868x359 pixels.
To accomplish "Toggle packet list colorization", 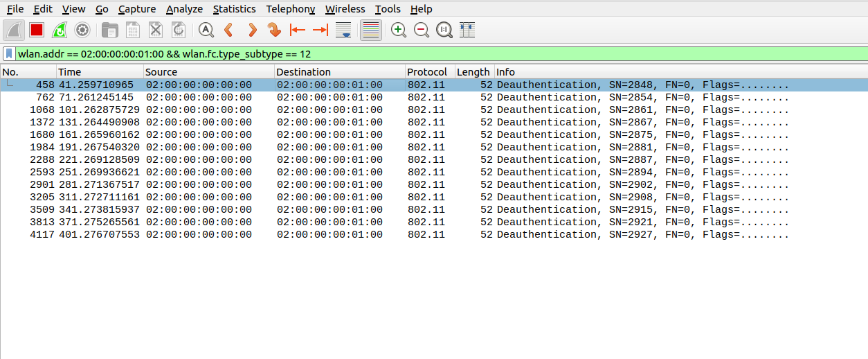I will [371, 30].
